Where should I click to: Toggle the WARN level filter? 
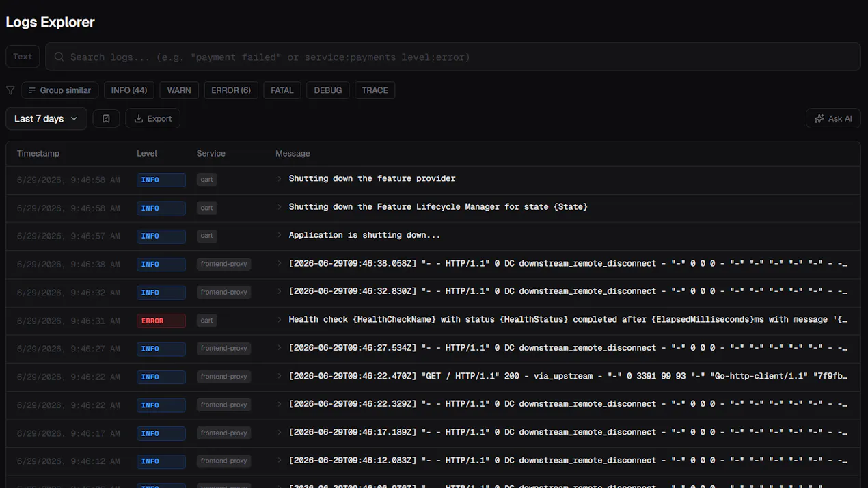point(179,90)
